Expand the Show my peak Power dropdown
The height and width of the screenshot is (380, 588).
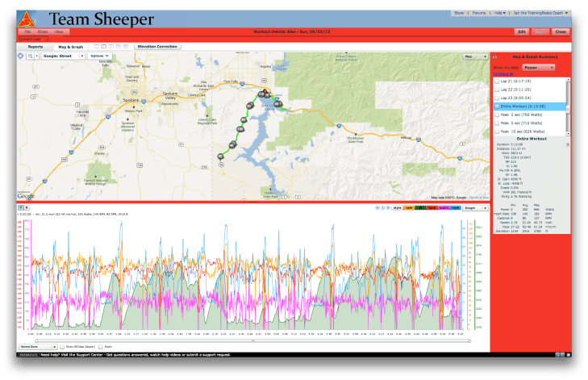[x=539, y=68]
